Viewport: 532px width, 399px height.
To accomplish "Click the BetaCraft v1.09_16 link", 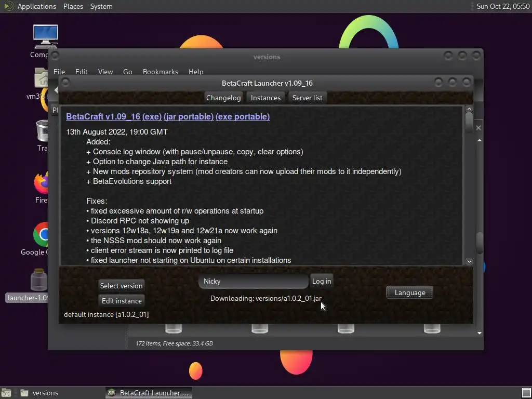I will (103, 116).
